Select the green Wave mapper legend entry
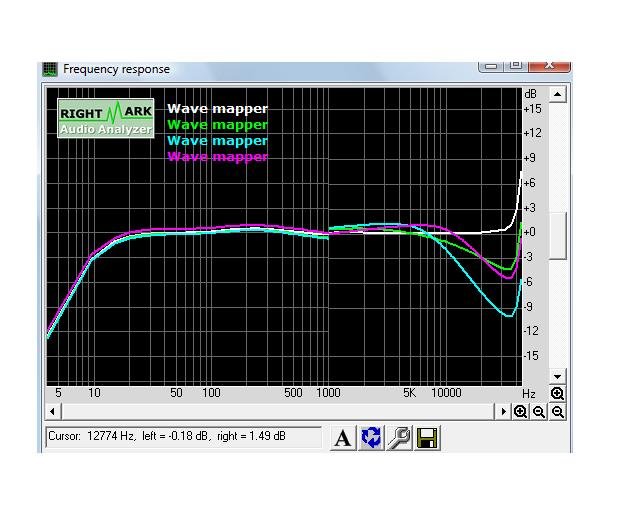This screenshot has width=640, height=512. coord(218,125)
